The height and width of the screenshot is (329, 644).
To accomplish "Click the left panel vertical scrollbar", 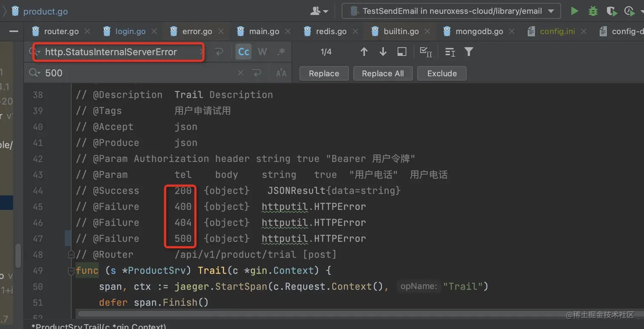I will coord(18,255).
